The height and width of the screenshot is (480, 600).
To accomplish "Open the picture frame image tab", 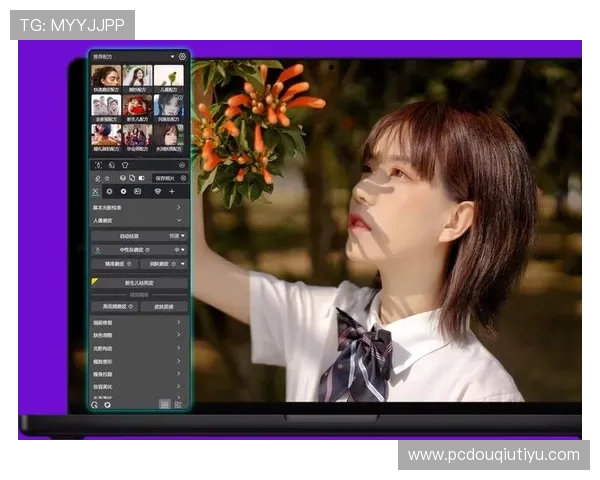I will [137, 191].
